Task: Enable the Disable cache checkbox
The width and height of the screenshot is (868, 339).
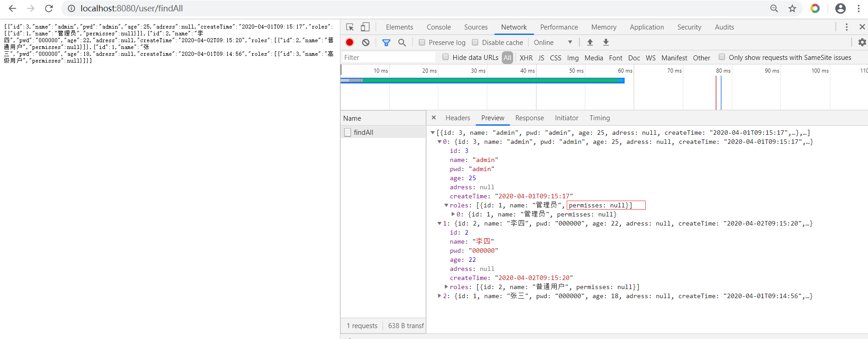Action: 475,42
